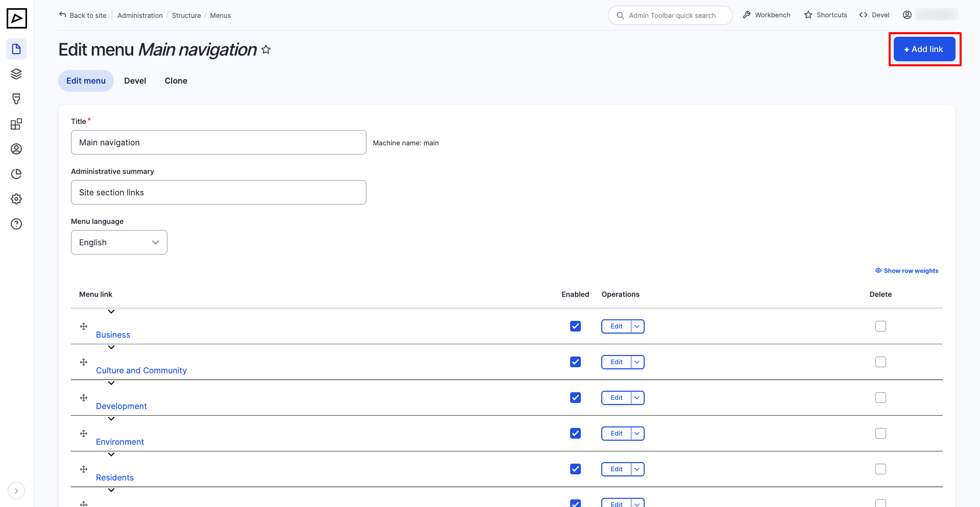
Task: Uncheck Enabled for the Residents link
Action: click(x=575, y=469)
